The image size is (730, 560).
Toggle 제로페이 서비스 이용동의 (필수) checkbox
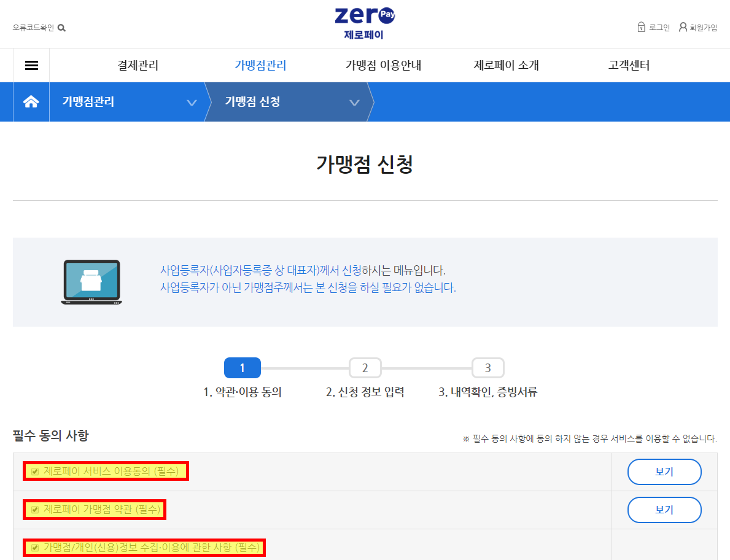[35, 472]
